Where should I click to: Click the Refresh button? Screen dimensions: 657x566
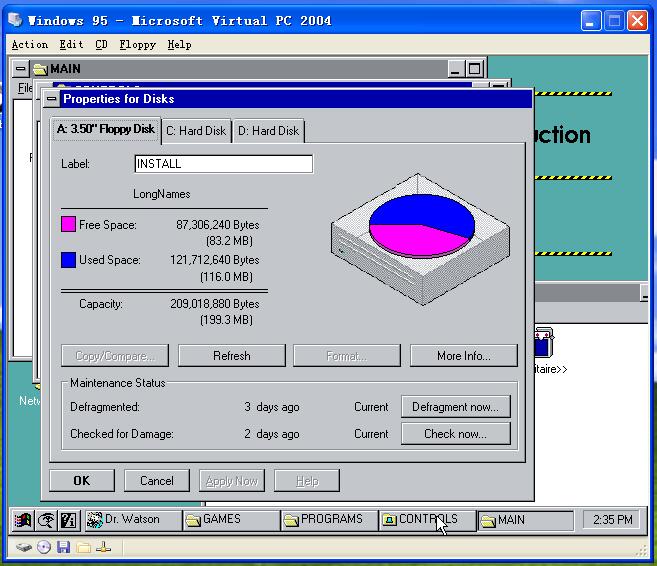[x=232, y=356]
